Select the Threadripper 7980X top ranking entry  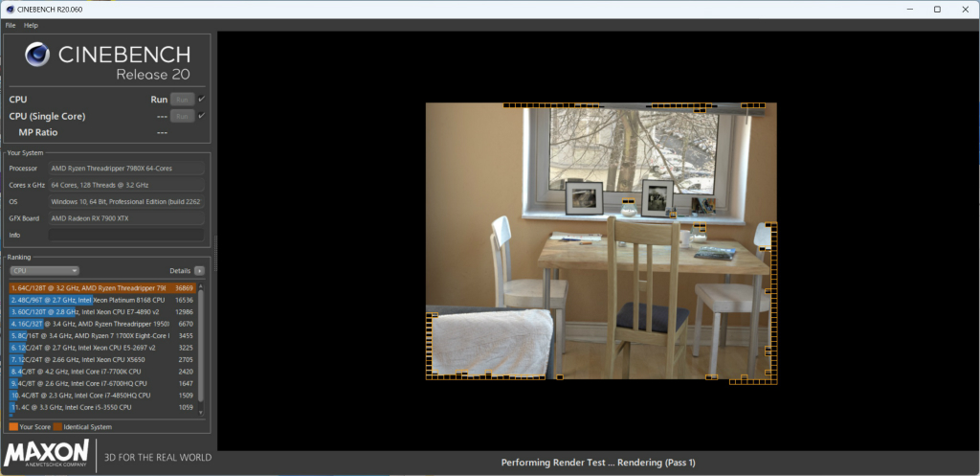click(x=102, y=288)
